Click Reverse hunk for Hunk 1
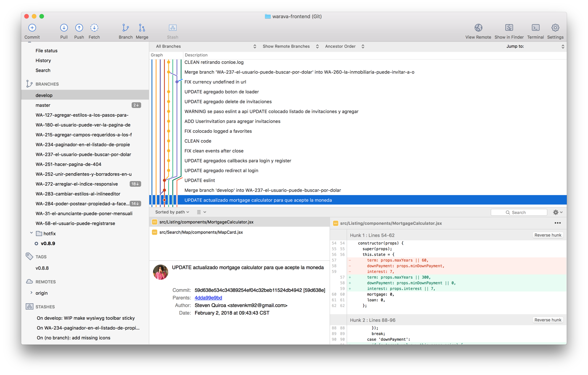The height and width of the screenshot is (375, 588). 547,235
